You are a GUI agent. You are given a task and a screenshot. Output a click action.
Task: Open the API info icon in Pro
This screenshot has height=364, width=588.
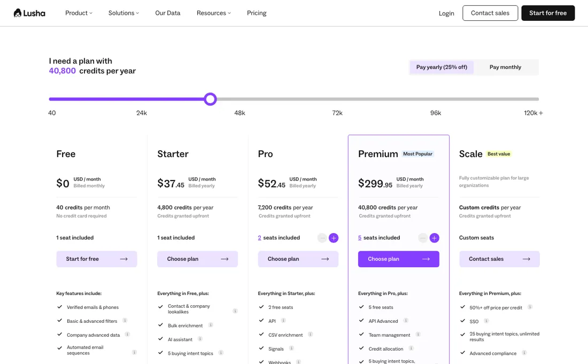click(x=283, y=321)
